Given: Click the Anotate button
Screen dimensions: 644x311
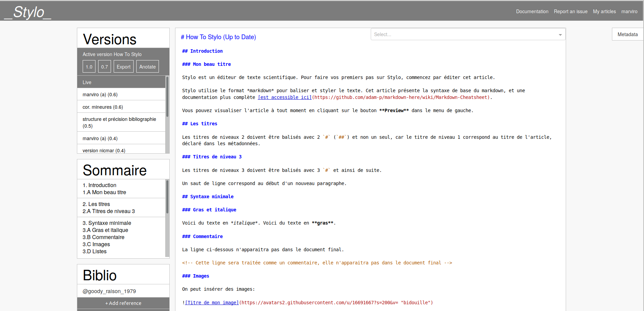Looking at the screenshot, I should pyautogui.click(x=147, y=67).
